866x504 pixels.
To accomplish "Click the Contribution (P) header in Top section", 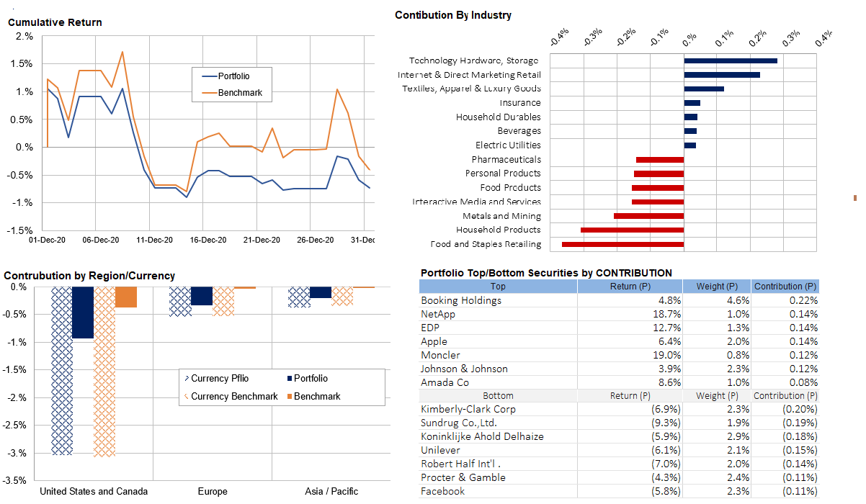I will click(x=785, y=287).
